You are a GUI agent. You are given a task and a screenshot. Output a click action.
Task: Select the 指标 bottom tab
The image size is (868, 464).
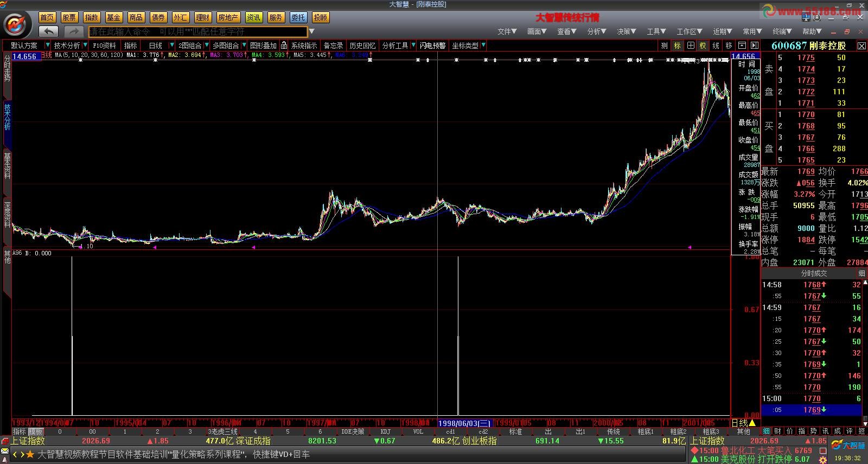[20, 431]
